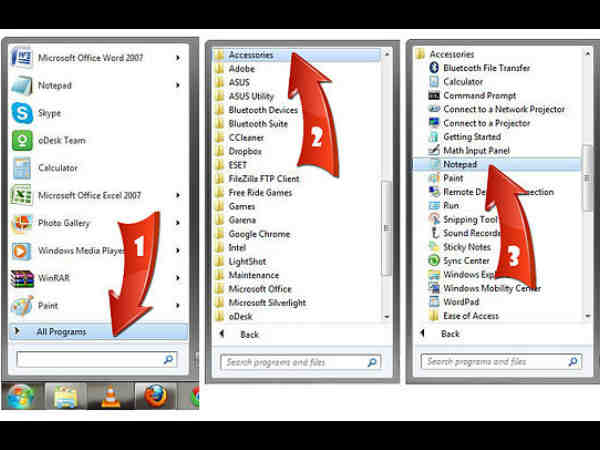Click search box in Accessories panel
Screen dimensions: 600x450
tap(501, 361)
